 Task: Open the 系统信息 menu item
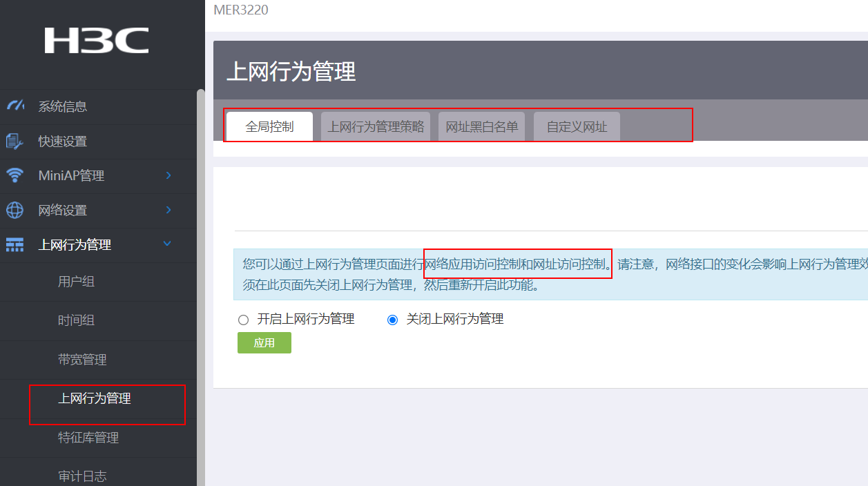point(98,107)
